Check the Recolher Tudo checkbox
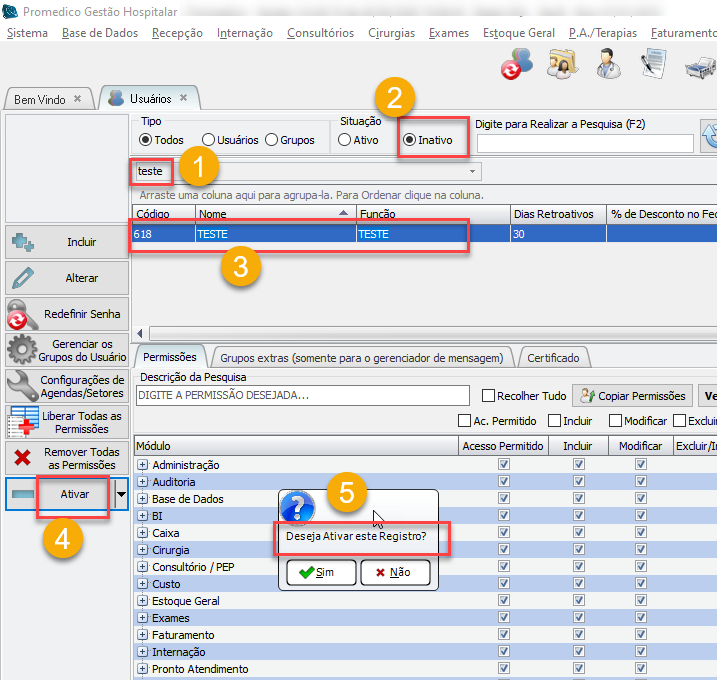This screenshot has width=717, height=680. [x=489, y=396]
